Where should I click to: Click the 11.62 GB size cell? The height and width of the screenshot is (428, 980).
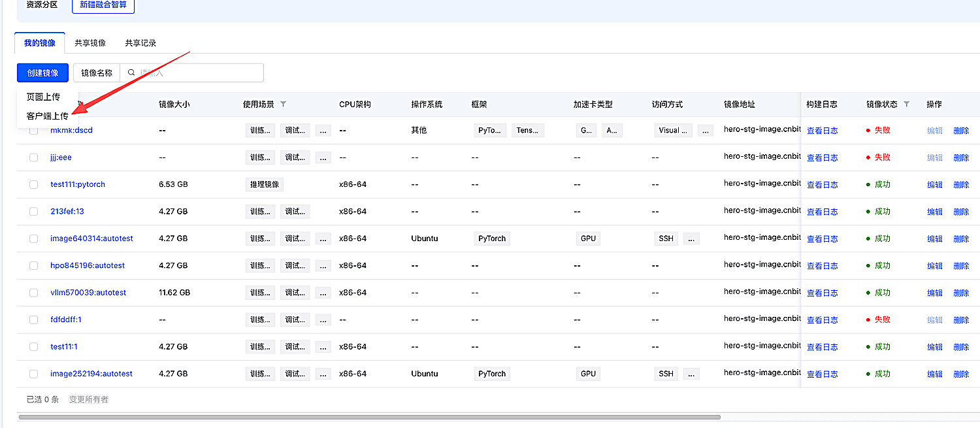click(x=174, y=292)
